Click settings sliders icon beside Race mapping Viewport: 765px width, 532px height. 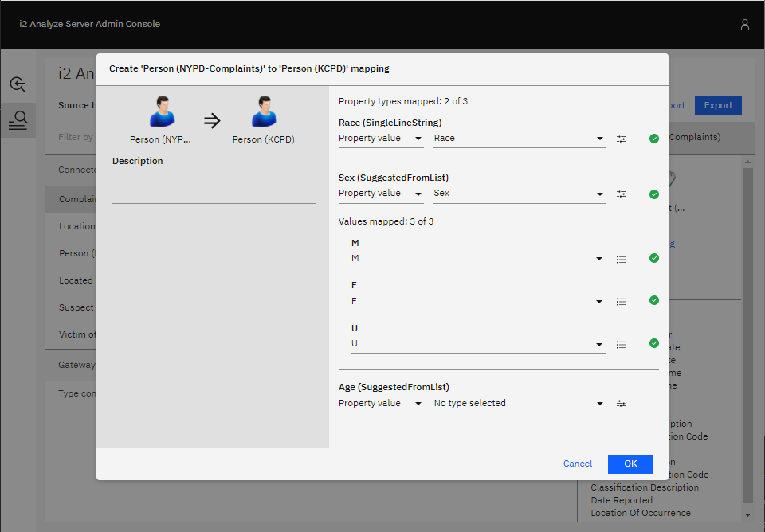622,139
